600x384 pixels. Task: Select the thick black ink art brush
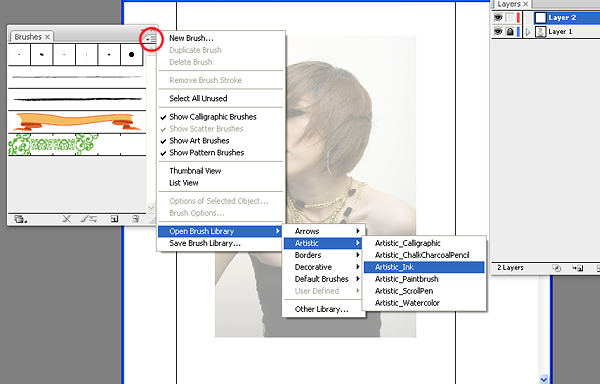pyautogui.click(x=77, y=99)
